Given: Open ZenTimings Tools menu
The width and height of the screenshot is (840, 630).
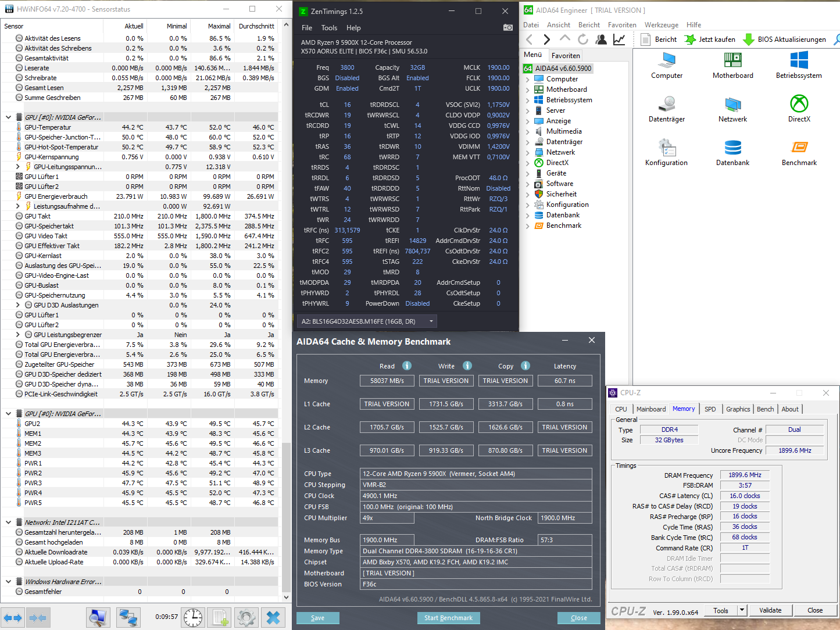Looking at the screenshot, I should (329, 28).
